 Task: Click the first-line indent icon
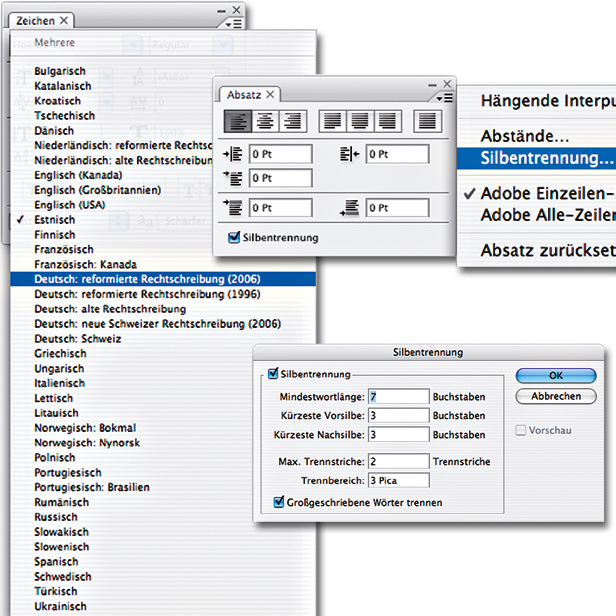point(233,178)
